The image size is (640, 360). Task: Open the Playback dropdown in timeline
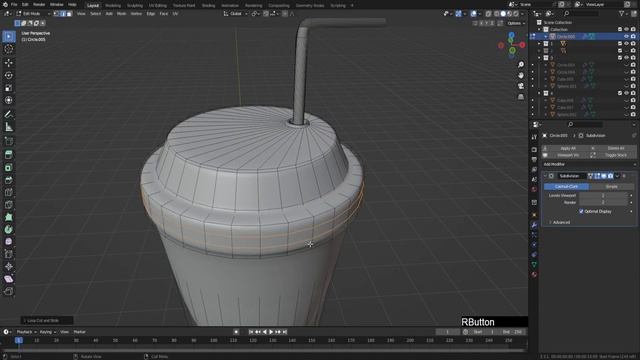[27, 332]
